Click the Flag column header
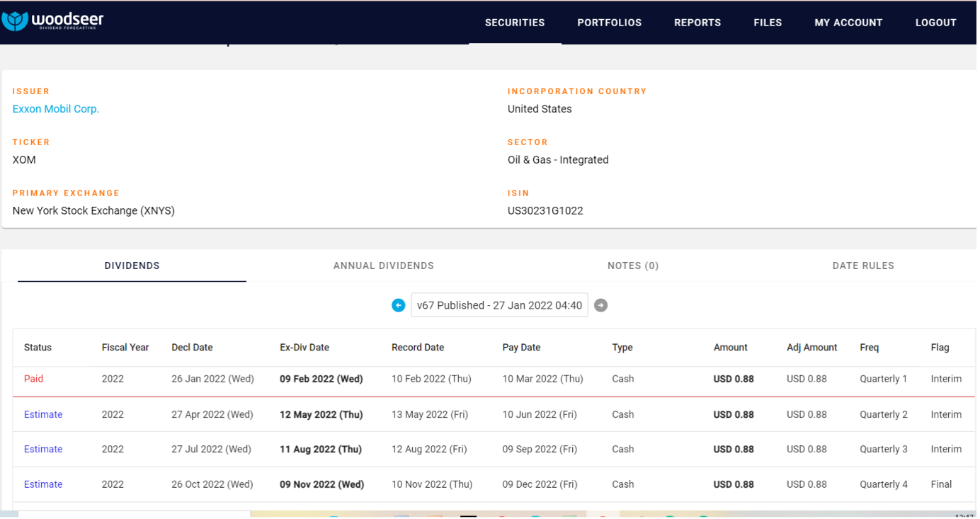Screen dimensions: 980x519 (940, 348)
